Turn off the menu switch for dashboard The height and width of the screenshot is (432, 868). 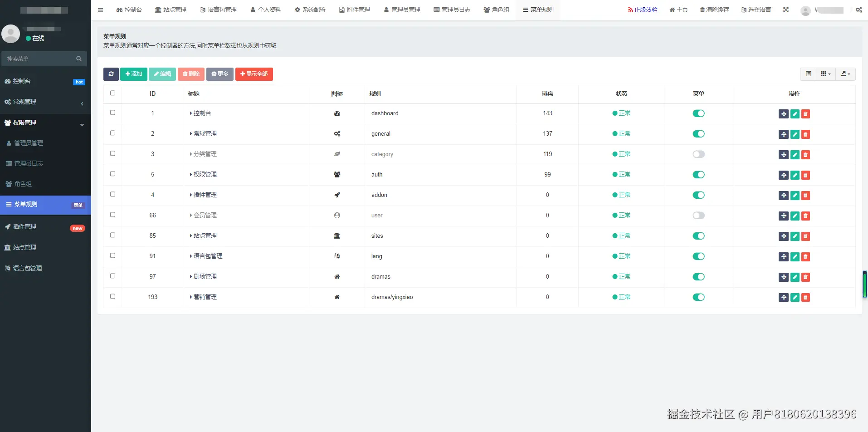pyautogui.click(x=698, y=113)
